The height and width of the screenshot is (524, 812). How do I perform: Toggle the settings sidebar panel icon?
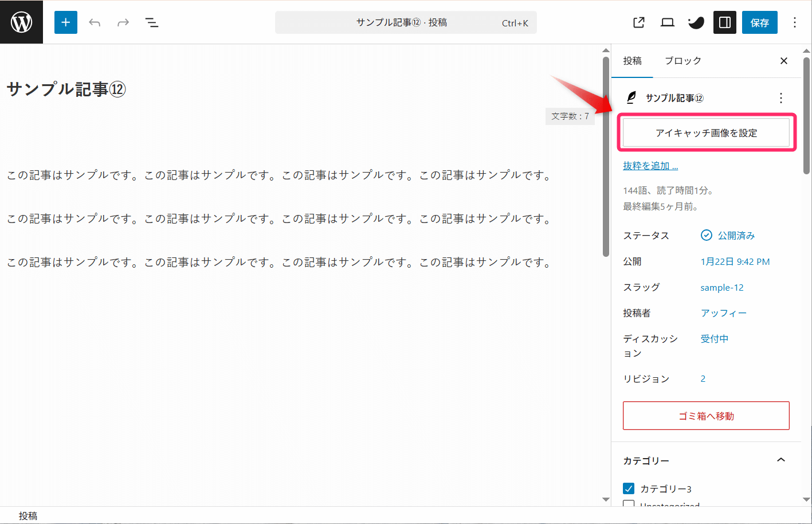coord(725,22)
